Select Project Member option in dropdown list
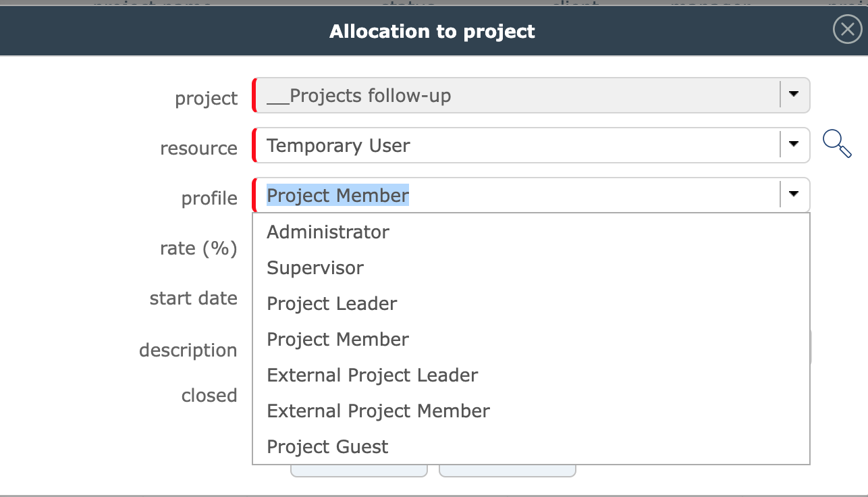 pos(337,339)
